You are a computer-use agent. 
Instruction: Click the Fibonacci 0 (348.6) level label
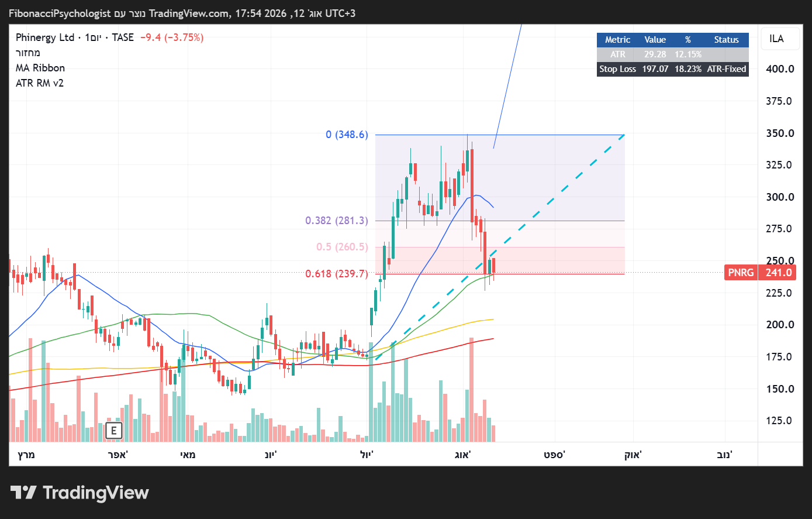coord(347,135)
